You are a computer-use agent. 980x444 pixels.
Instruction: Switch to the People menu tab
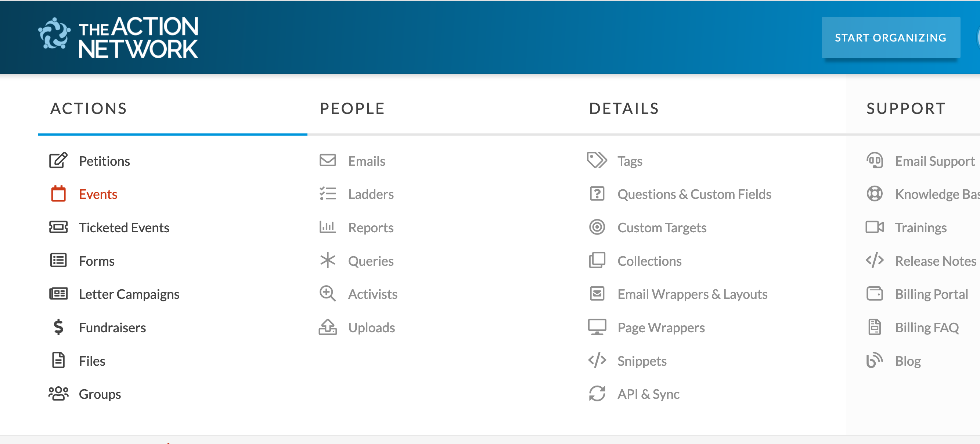[x=352, y=109]
